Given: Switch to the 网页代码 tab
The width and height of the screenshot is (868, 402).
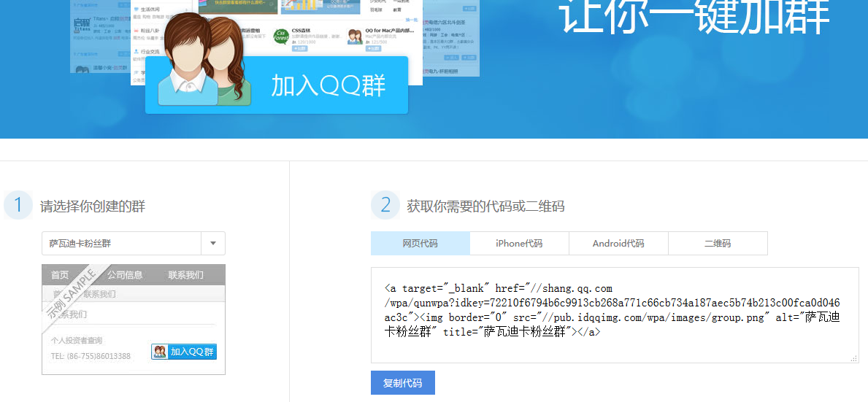Looking at the screenshot, I should [x=420, y=243].
